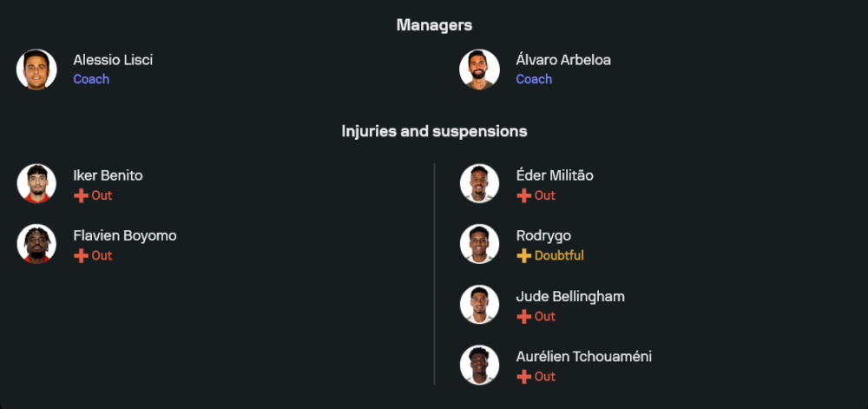The width and height of the screenshot is (868, 409).
Task: Click red injury cross beside Iker Benito
Action: (81, 195)
